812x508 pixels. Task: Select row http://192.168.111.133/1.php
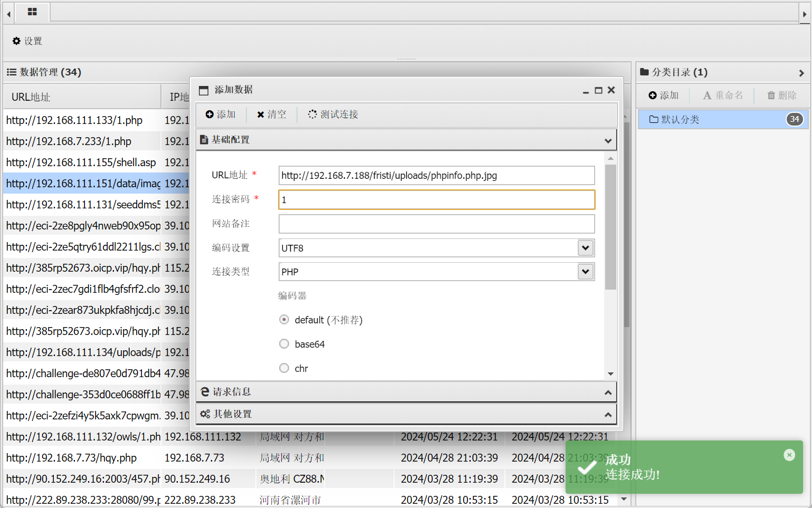tap(82, 120)
